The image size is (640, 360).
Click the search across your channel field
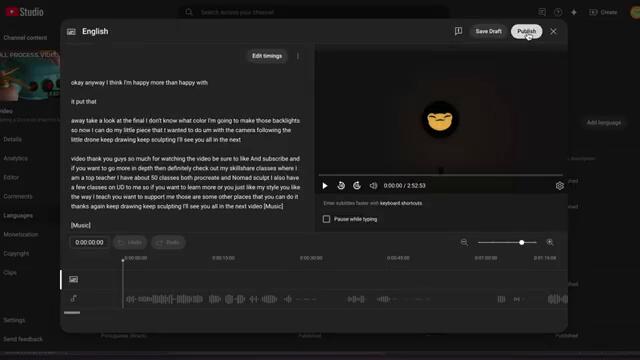pos(314,12)
